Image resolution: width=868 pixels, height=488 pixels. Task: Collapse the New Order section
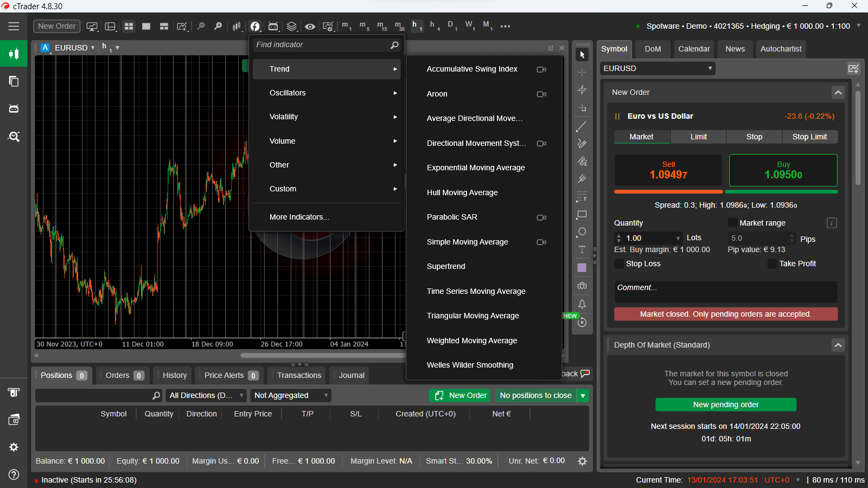pyautogui.click(x=838, y=92)
